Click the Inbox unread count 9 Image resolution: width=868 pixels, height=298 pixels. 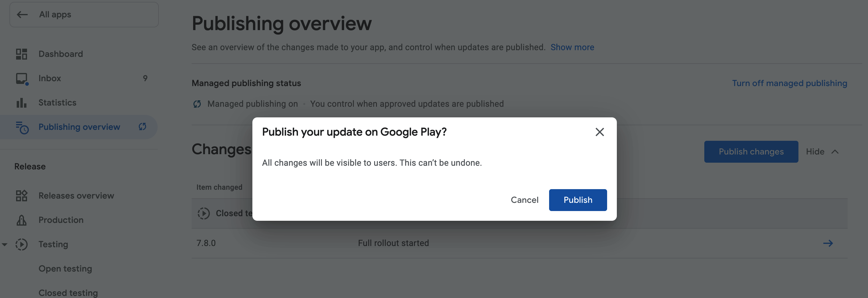[145, 78]
